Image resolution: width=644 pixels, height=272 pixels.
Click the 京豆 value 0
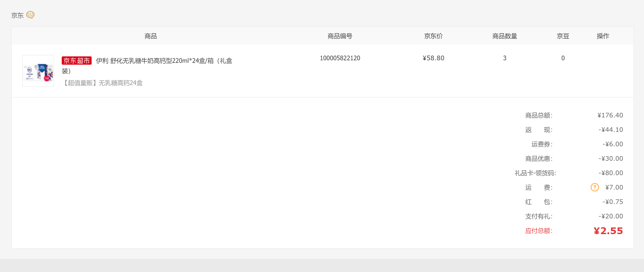click(x=563, y=58)
